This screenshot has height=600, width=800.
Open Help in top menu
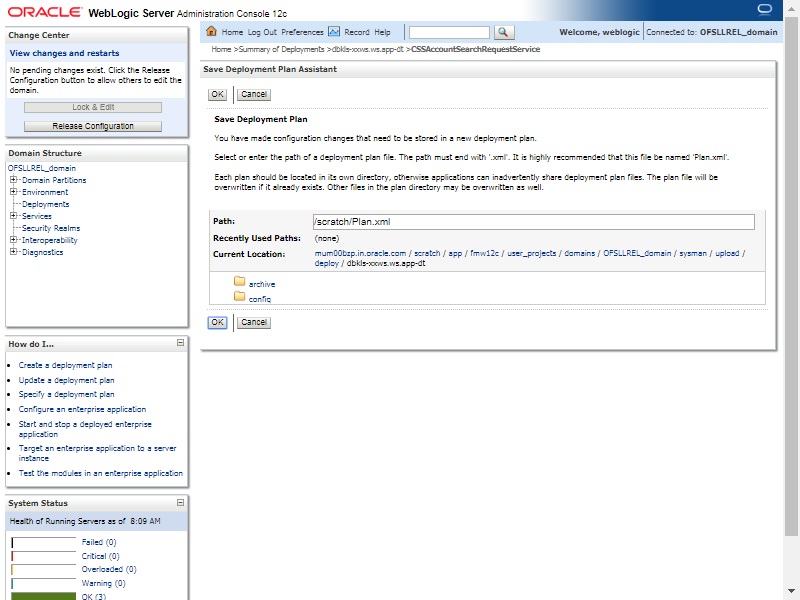(x=382, y=32)
